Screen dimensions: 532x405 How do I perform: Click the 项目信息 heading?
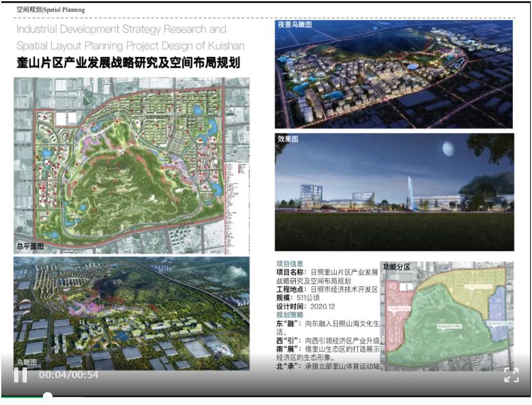pyautogui.click(x=290, y=264)
